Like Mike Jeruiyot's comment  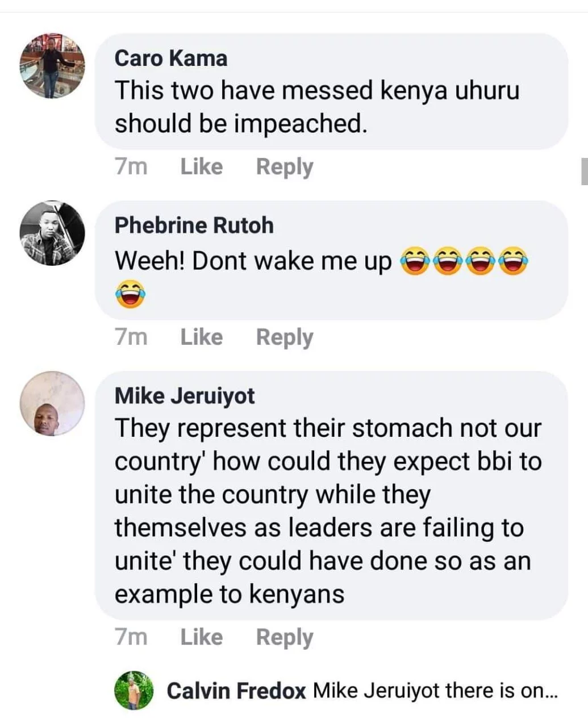202,637
